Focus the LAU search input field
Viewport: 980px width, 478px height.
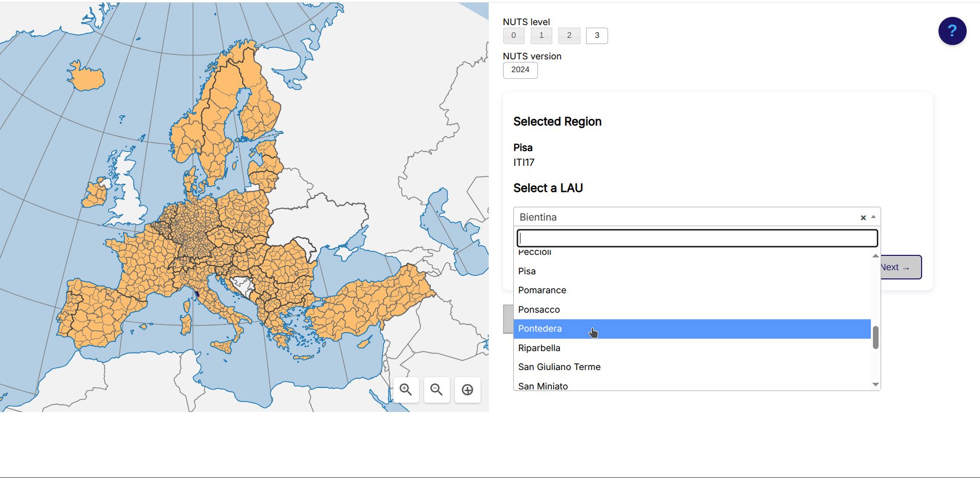(x=697, y=238)
